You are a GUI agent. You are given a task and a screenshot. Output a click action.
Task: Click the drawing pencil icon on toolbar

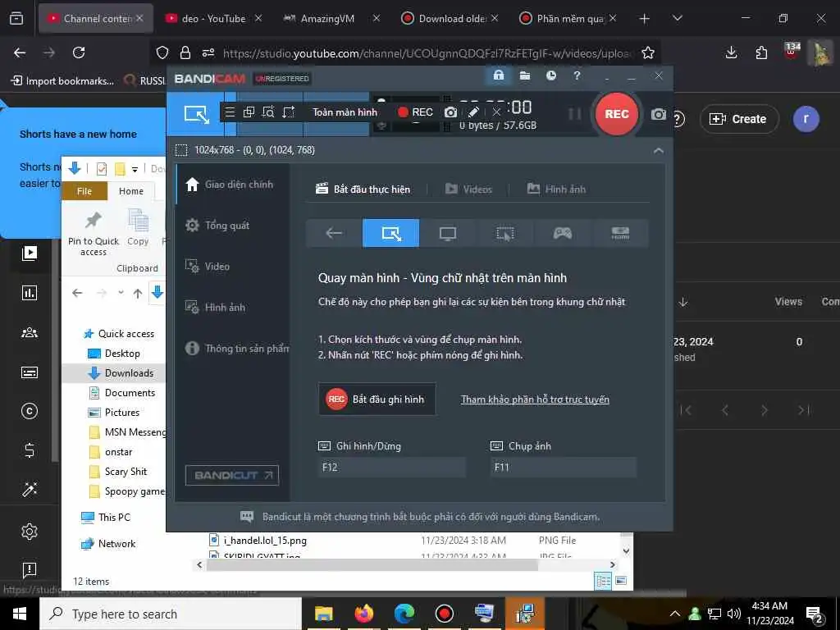473,112
